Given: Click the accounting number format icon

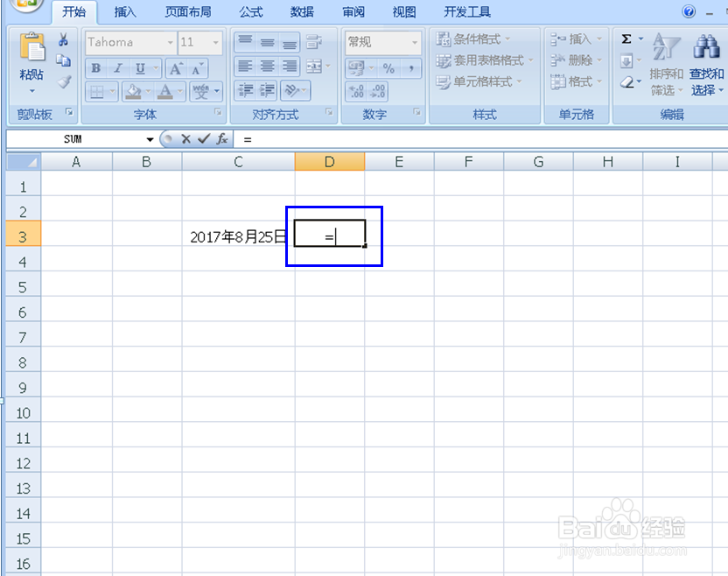Looking at the screenshot, I should coord(357,69).
